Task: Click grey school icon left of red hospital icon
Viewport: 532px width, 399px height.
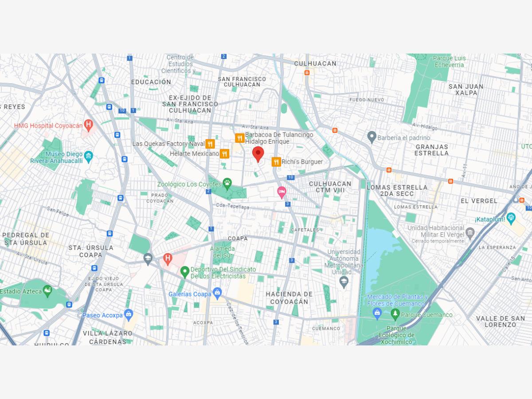Action: [x=148, y=258]
